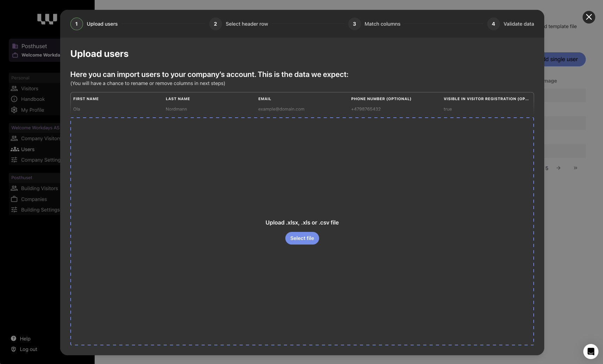Open Company Visitors menu item
This screenshot has width=603, height=364.
(x=40, y=138)
